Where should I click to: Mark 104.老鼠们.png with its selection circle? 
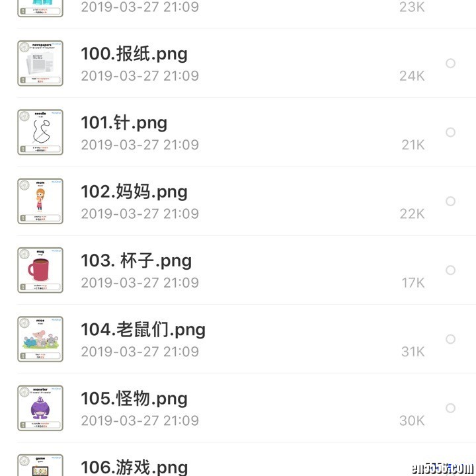pos(450,339)
